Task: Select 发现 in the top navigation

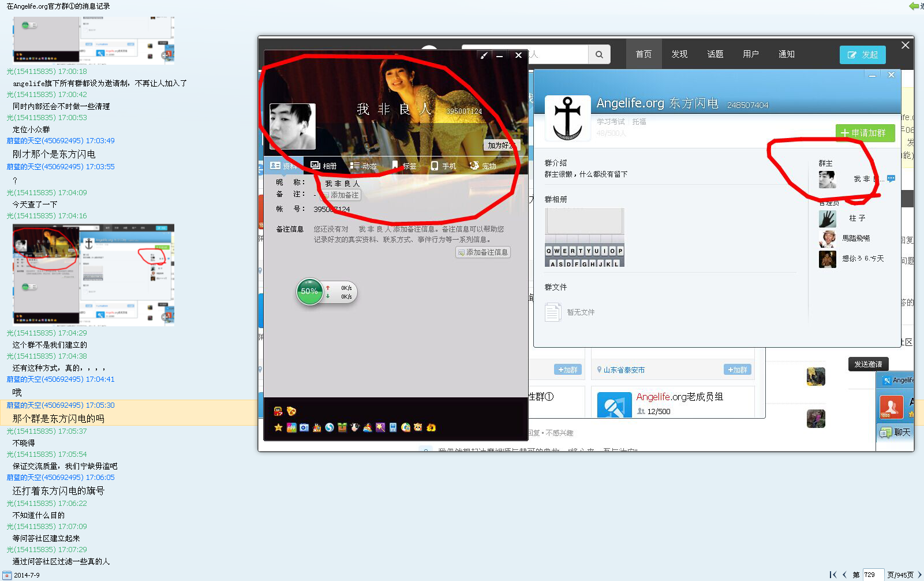Action: coord(679,54)
